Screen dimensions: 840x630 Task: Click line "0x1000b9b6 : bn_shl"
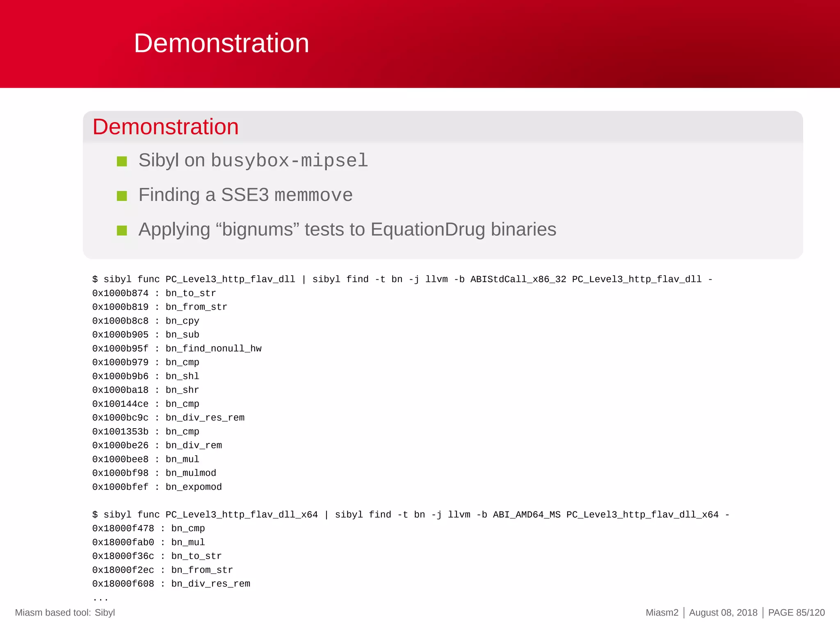(146, 376)
